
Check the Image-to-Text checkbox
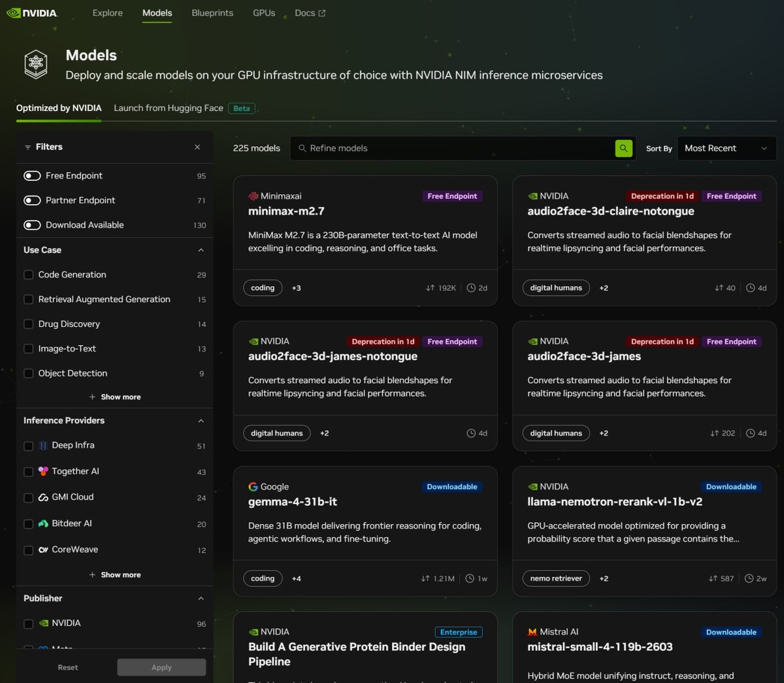[x=29, y=349]
